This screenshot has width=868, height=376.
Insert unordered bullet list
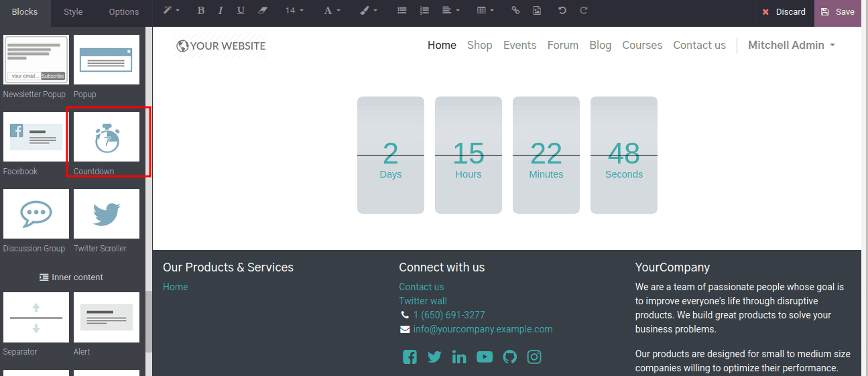tap(402, 11)
